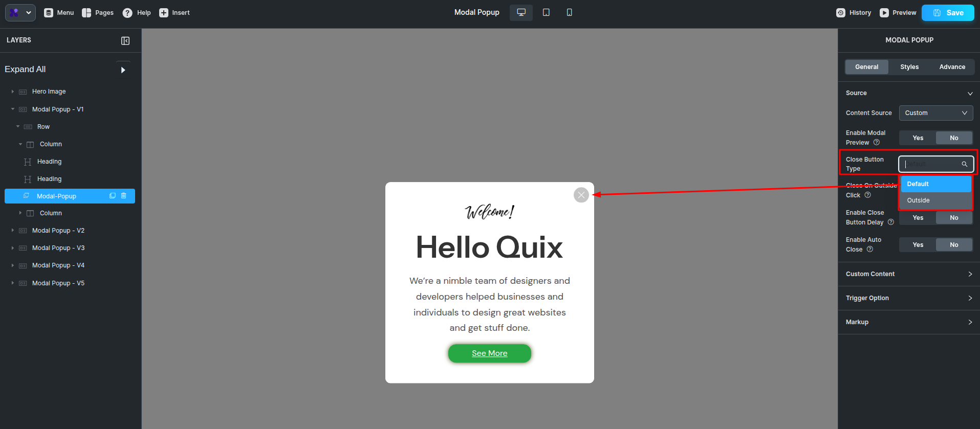Select the Hello Quix heading
980x429 pixels.
490,247
